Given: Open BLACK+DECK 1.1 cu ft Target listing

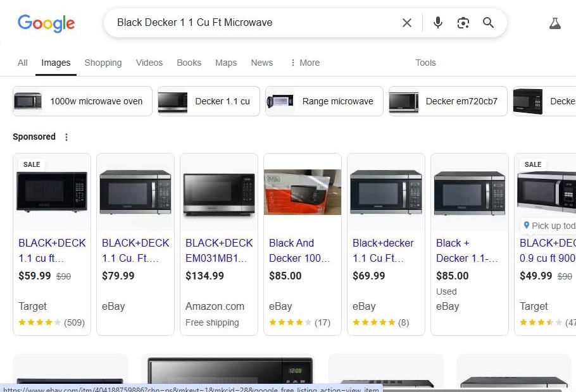Looking at the screenshot, I should (52, 250).
